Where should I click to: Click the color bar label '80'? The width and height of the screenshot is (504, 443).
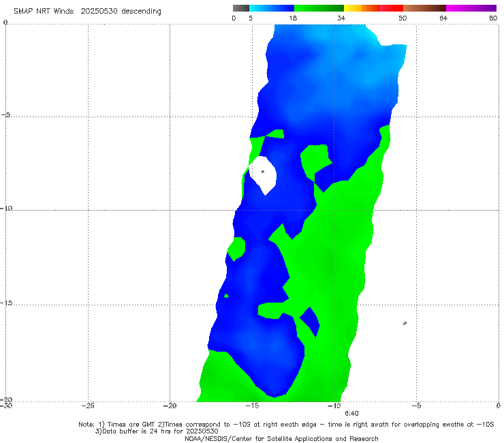click(493, 18)
